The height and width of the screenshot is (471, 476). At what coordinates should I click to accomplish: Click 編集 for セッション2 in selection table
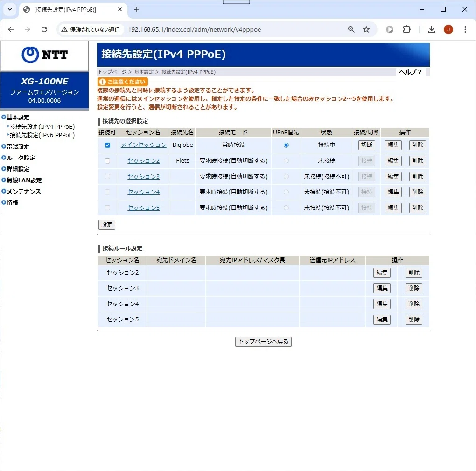pyautogui.click(x=393, y=161)
